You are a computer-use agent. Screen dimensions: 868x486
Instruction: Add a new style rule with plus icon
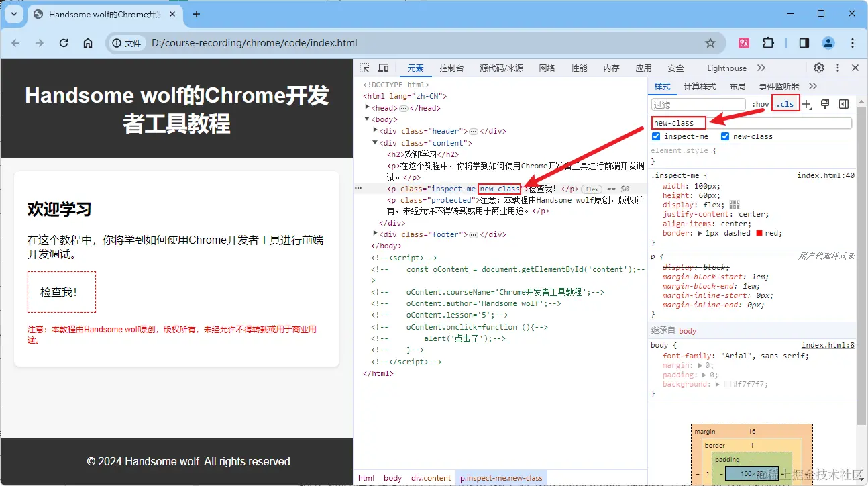(x=807, y=105)
